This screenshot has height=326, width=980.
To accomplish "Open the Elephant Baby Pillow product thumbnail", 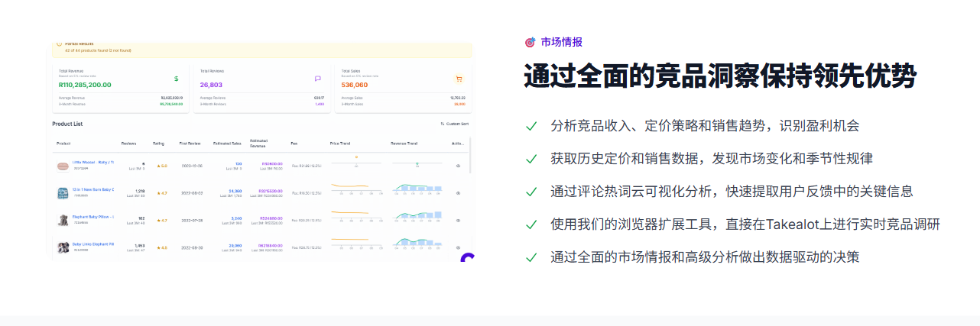I will [63, 220].
